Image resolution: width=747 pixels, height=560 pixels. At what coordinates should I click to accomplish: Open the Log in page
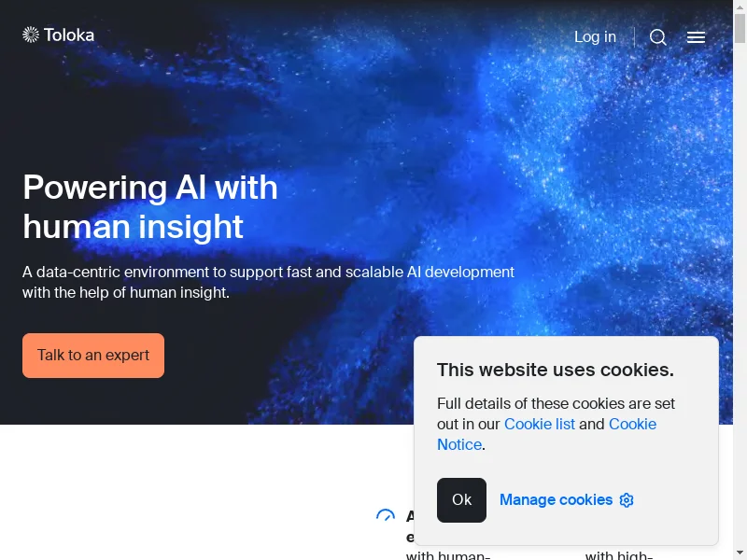point(595,36)
